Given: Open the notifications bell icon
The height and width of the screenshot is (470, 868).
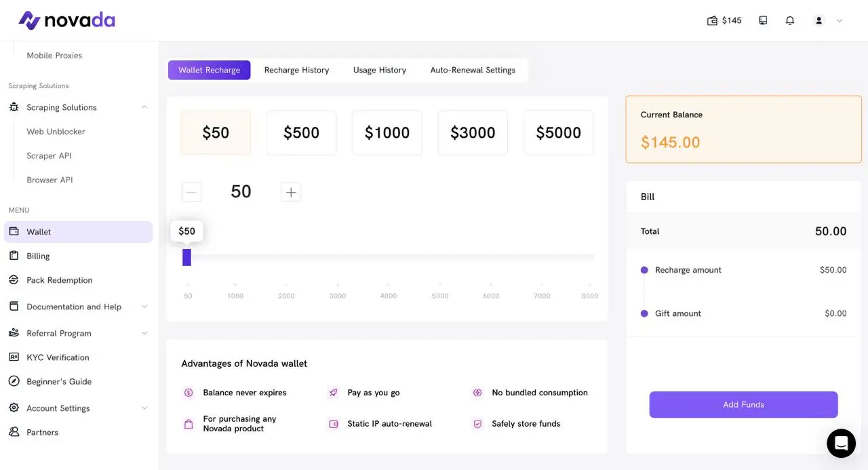Looking at the screenshot, I should [790, 20].
